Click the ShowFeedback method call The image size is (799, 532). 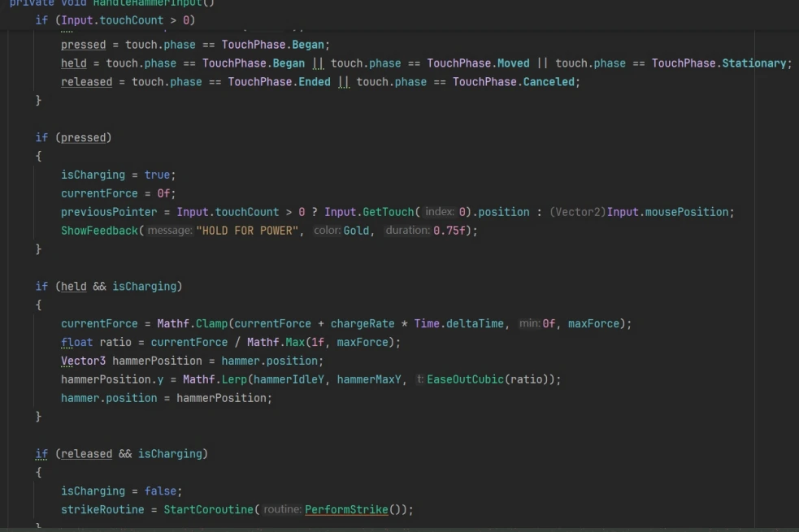click(x=99, y=231)
